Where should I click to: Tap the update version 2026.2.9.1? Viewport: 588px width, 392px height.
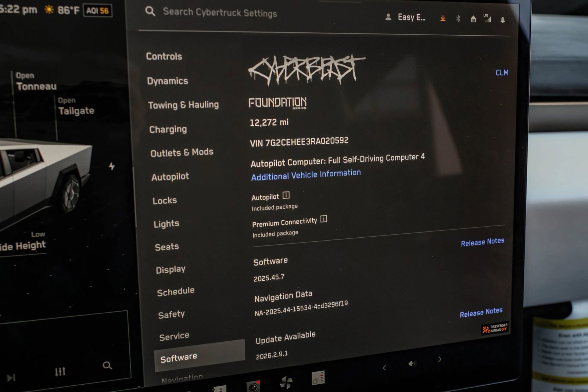point(272,355)
